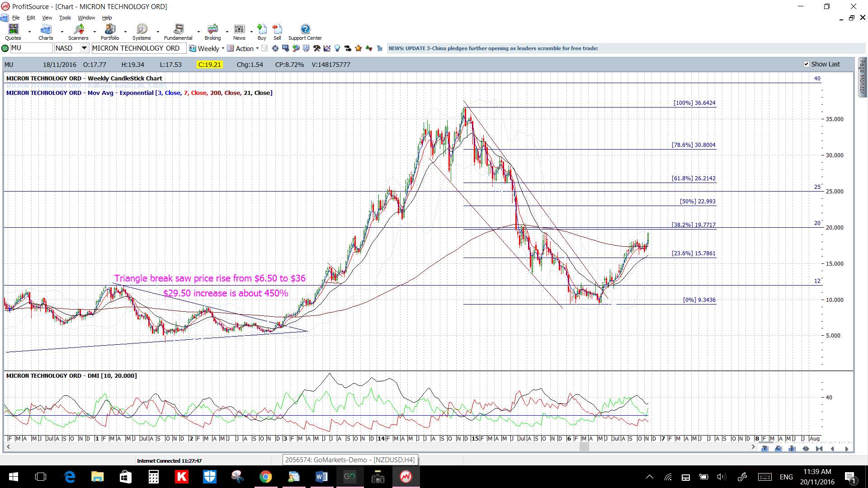The height and width of the screenshot is (488, 868).
Task: Click the scrollbar right arrow under chart
Action: click(x=753, y=447)
